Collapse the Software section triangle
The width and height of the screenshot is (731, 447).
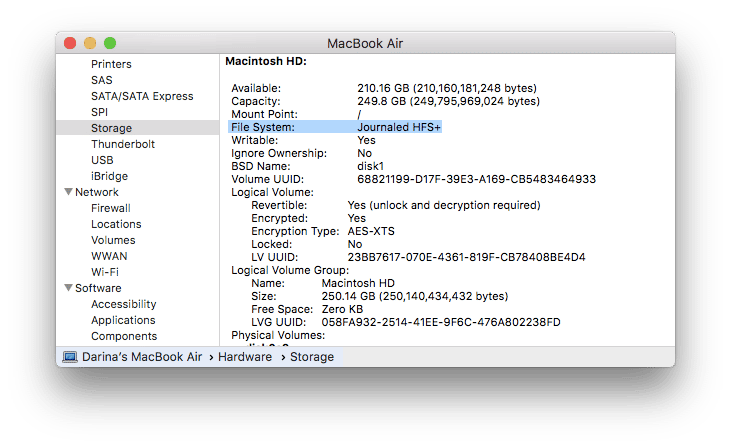(68, 288)
